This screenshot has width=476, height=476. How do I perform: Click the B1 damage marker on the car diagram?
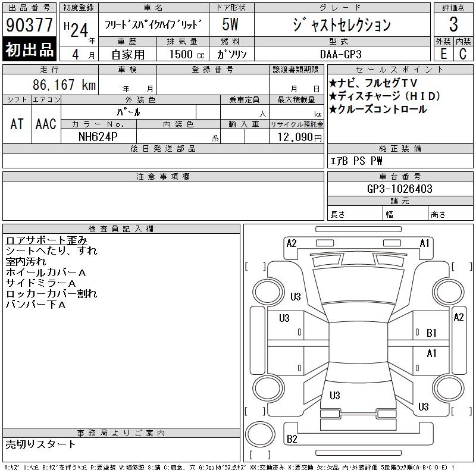coord(432,333)
